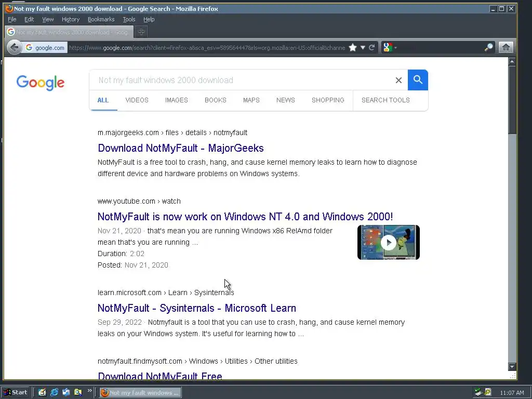Image resolution: width=532 pixels, height=399 pixels.
Task: Switch to the SHOPPING results tab
Action: click(328, 100)
